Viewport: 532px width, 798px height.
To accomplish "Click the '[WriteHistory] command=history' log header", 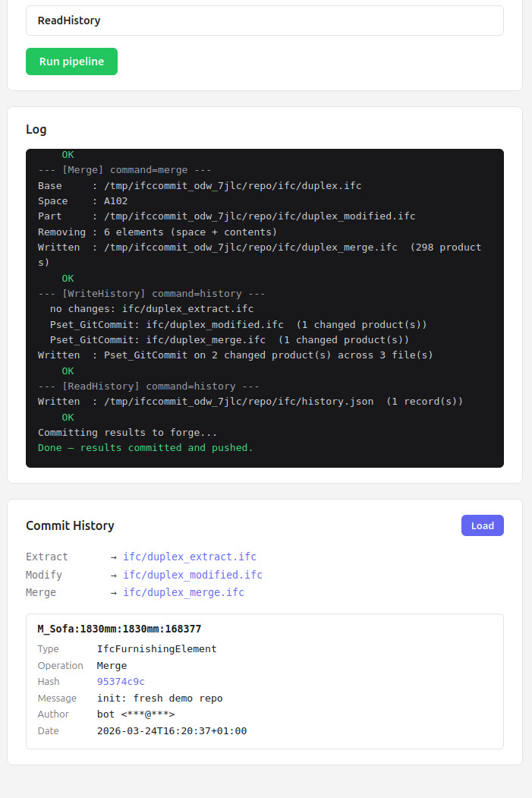I will pos(152,294).
